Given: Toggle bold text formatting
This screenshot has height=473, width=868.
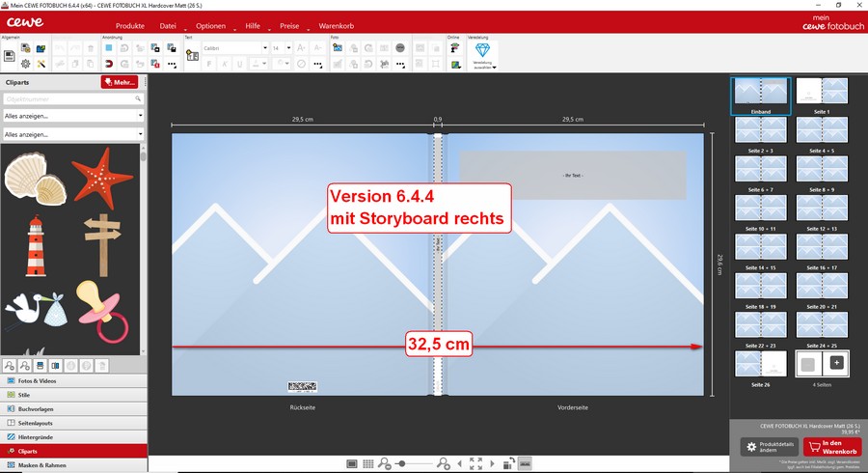Looking at the screenshot, I should [x=207, y=65].
